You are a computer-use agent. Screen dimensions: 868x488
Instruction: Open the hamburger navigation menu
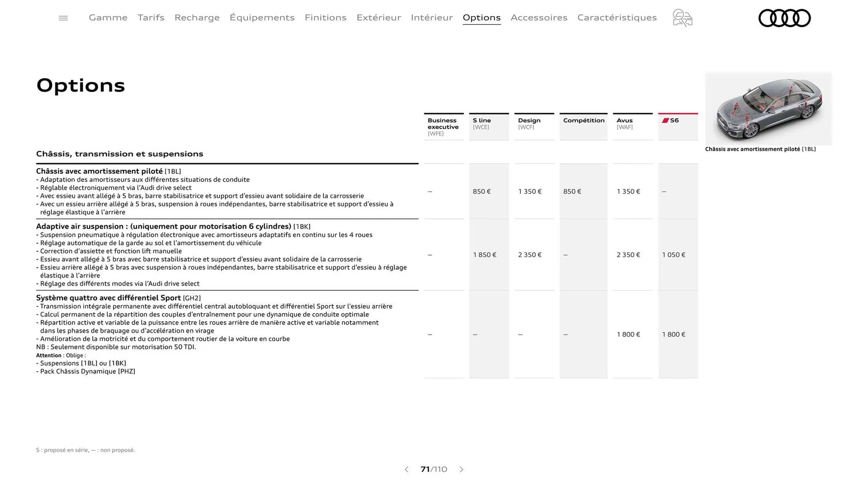tap(63, 18)
